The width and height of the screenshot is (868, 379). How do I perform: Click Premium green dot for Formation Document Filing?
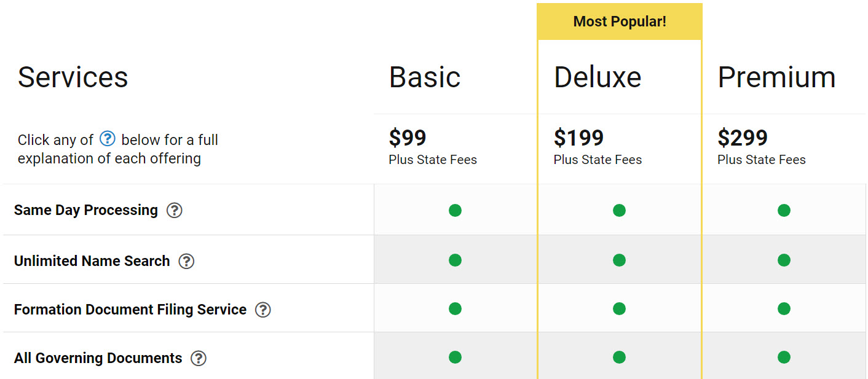[784, 308]
